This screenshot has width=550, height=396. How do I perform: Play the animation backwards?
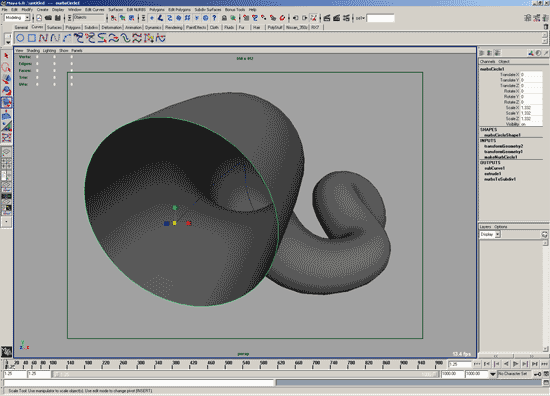(506, 364)
